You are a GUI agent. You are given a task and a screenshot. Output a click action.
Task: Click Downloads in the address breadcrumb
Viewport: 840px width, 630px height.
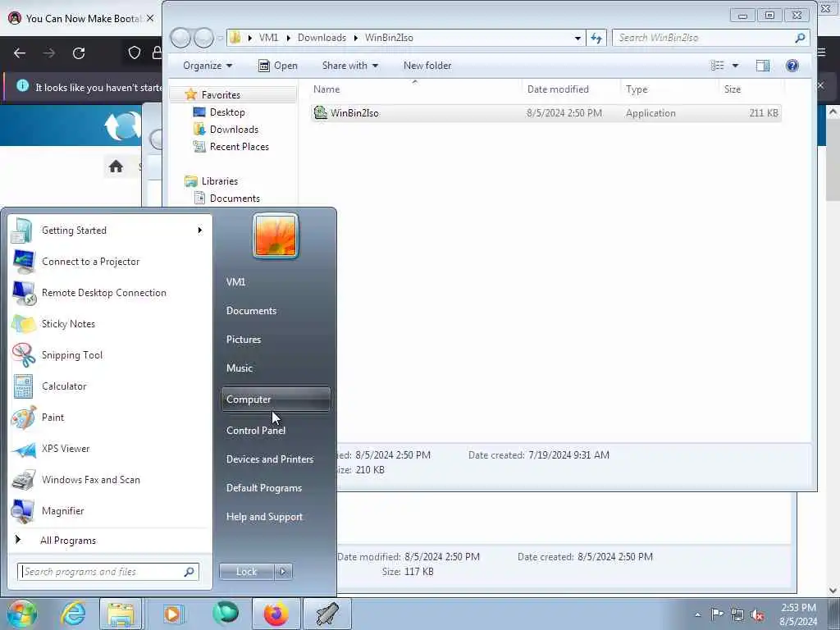pos(322,38)
